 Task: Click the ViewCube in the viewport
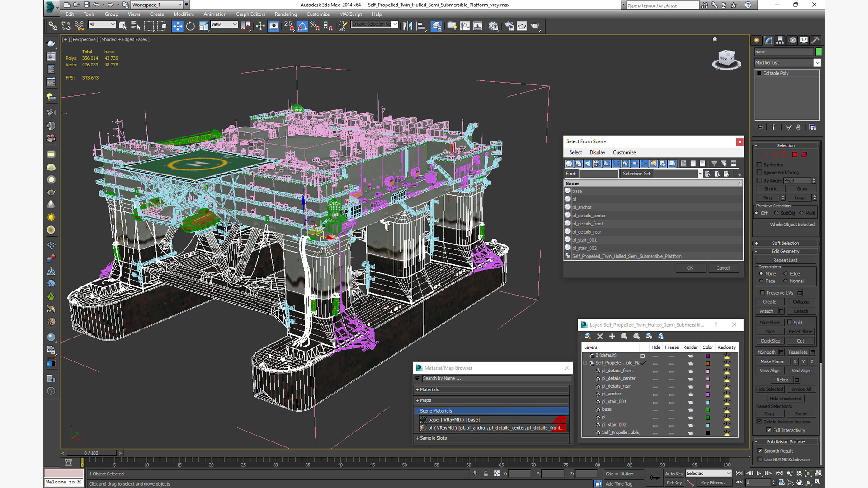pos(726,59)
